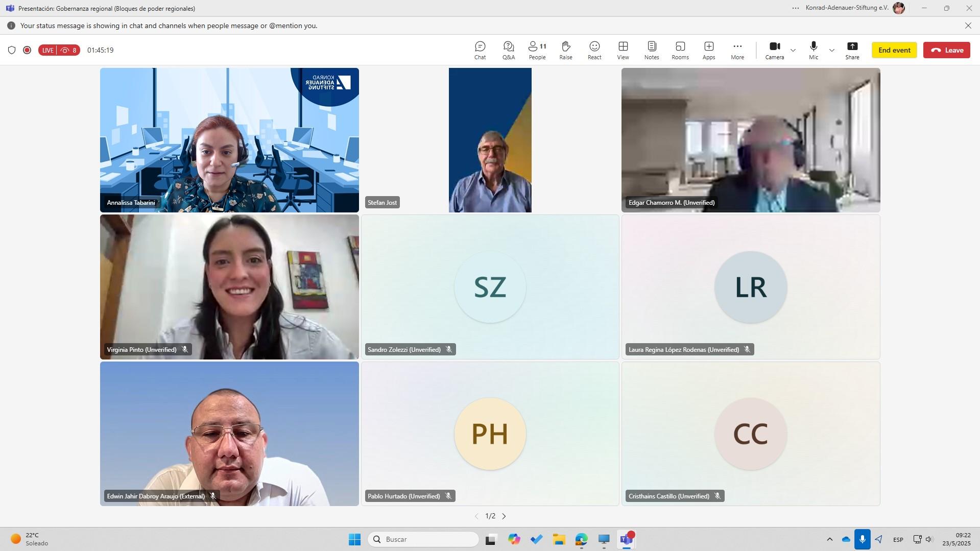Viewport: 980px width, 551px height.
Task: Dismiss the status message banner
Action: [968, 26]
